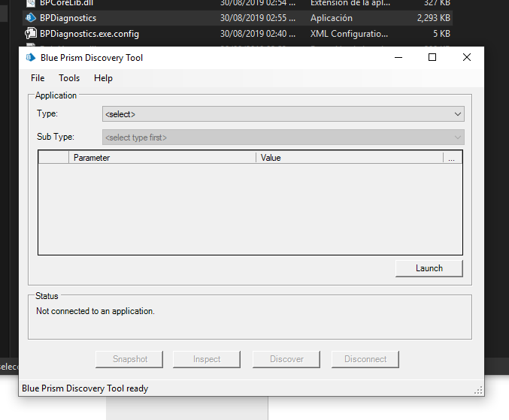
Task: Select the BPDiagnostics.exe.config file icon
Action: (x=31, y=33)
